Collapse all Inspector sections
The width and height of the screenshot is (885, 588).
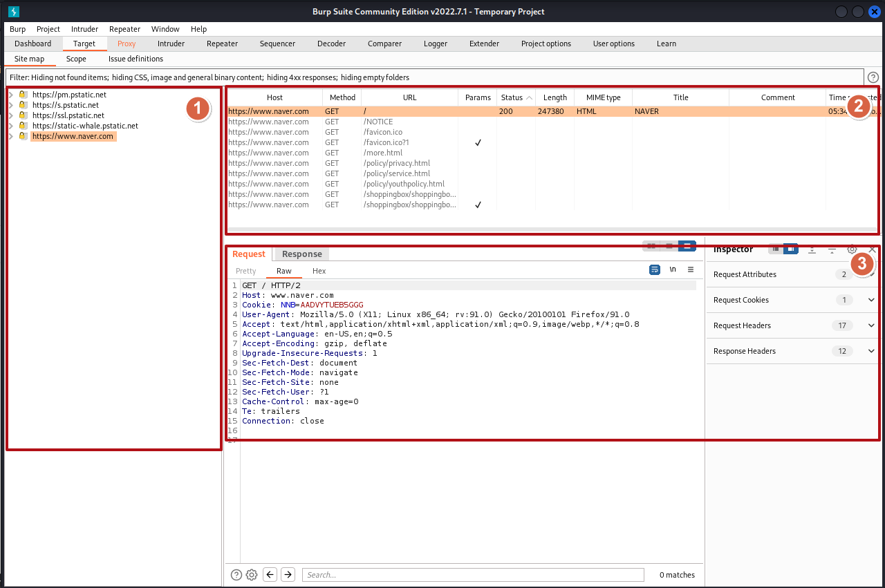[832, 249]
